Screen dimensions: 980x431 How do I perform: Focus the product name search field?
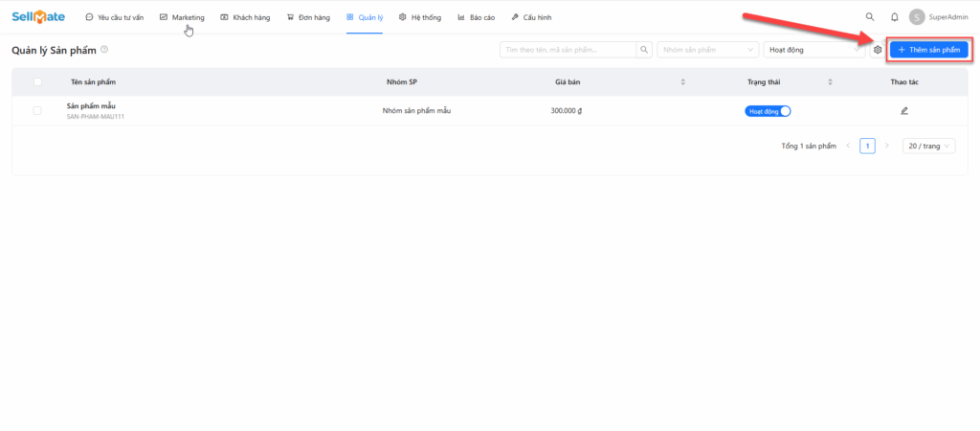tap(568, 50)
